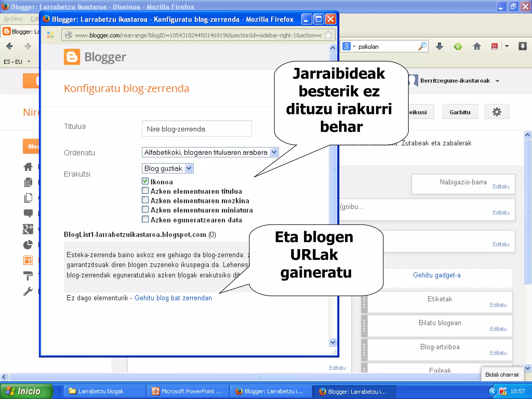Click the Titulua text field
The width and height of the screenshot is (532, 399).
pos(197,129)
